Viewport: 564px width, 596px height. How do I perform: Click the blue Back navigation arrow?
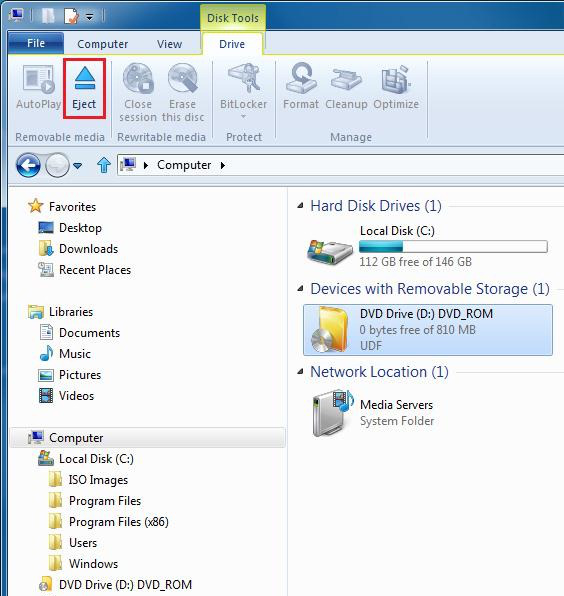click(x=28, y=165)
